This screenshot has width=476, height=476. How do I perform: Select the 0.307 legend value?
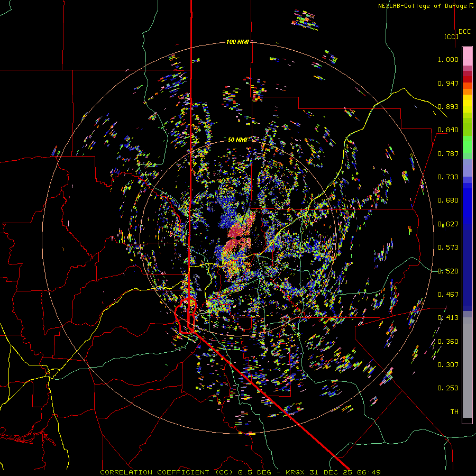(x=448, y=364)
